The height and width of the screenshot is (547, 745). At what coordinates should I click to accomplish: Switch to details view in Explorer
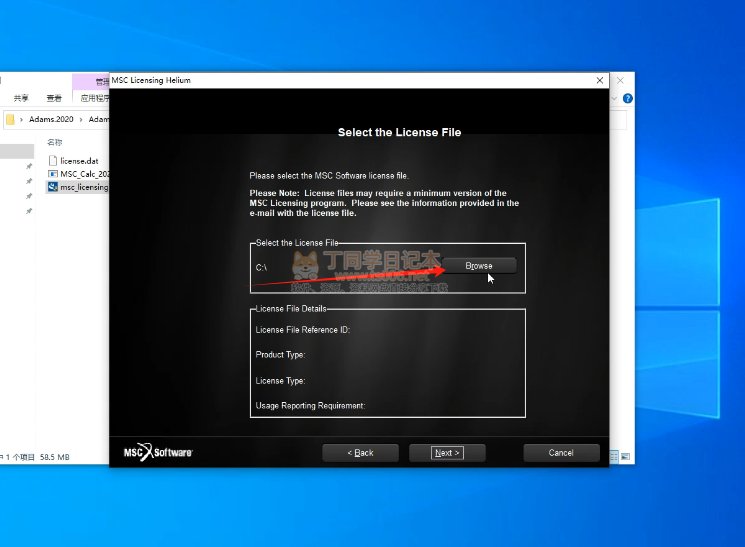point(615,457)
